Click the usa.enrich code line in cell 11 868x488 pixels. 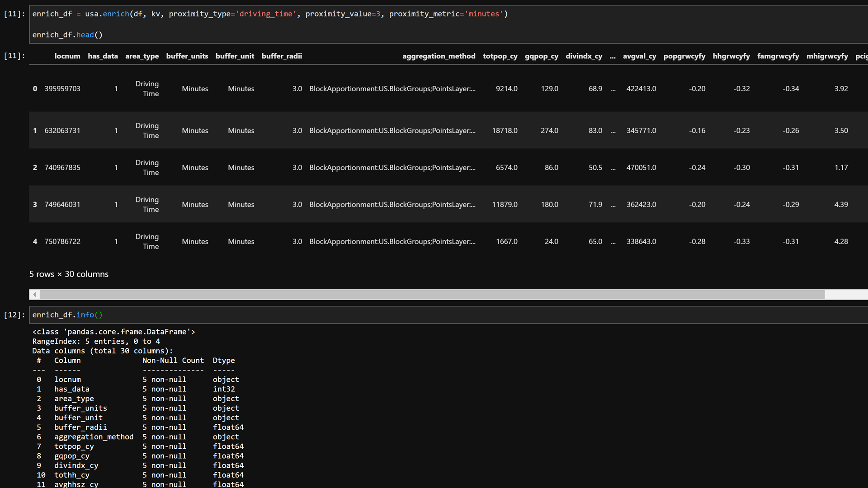pos(270,14)
